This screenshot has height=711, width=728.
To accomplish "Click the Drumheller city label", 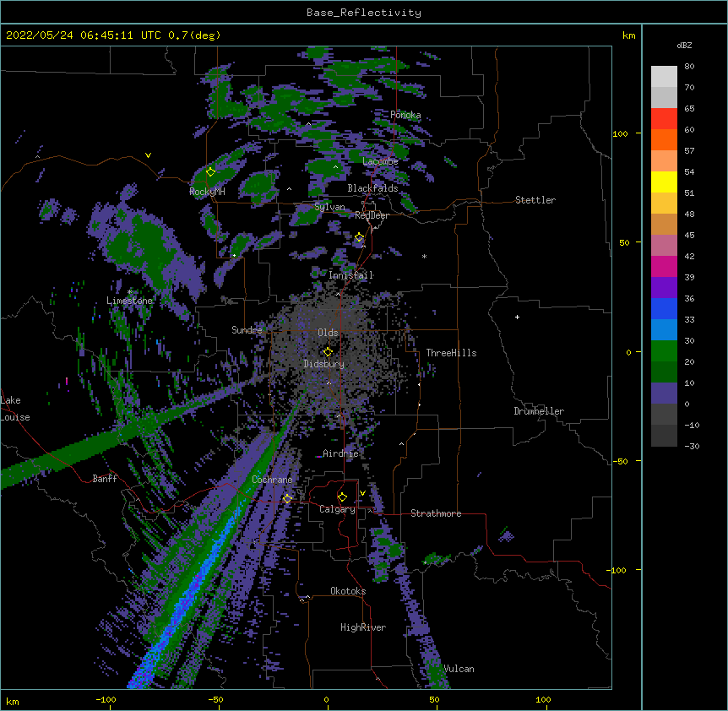I will pyautogui.click(x=539, y=411).
